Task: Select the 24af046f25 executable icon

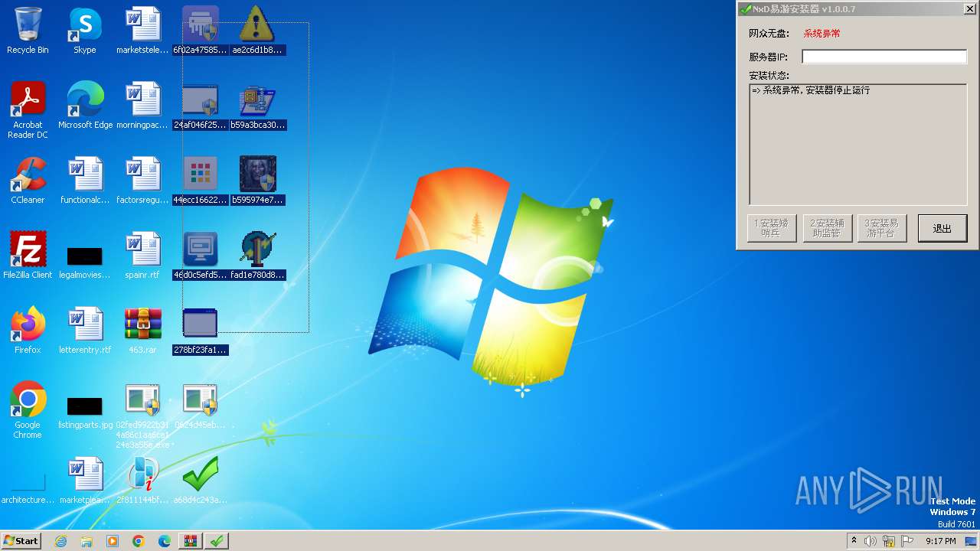Action: click(x=201, y=106)
